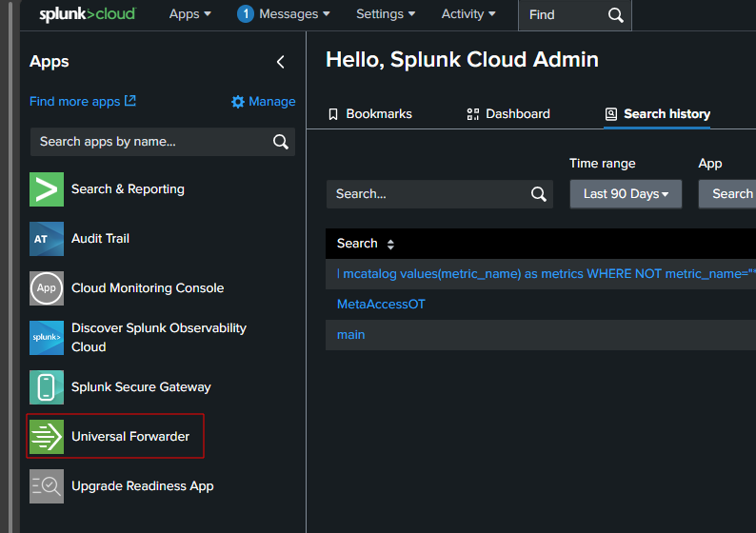Viewport: 756px width, 533px height.
Task: Click the app search magnifier icon
Action: click(x=281, y=142)
